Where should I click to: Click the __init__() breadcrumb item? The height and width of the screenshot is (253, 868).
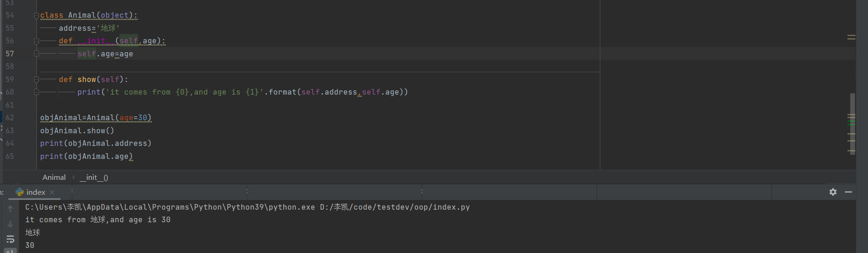point(94,178)
